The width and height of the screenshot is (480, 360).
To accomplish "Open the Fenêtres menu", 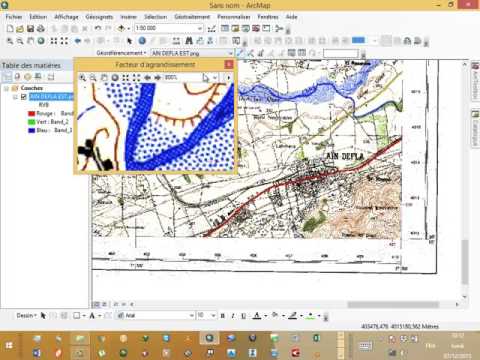I will pyautogui.click(x=268, y=17).
